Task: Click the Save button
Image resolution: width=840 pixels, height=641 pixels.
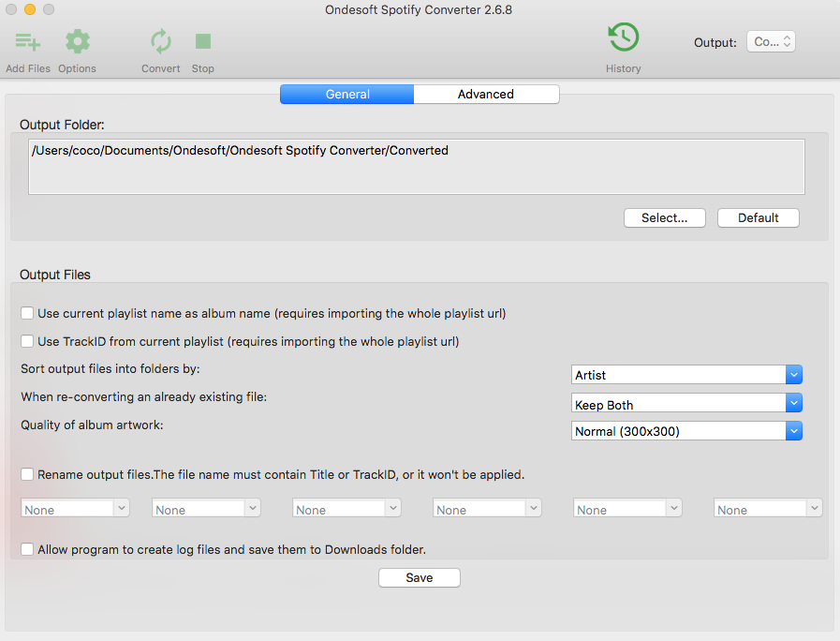Action: point(419,578)
